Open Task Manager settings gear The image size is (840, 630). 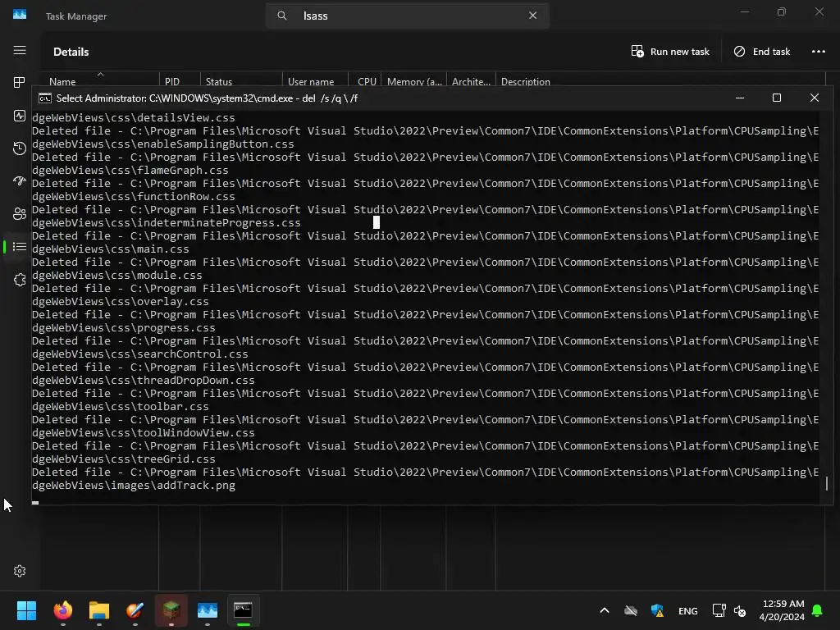tap(20, 571)
